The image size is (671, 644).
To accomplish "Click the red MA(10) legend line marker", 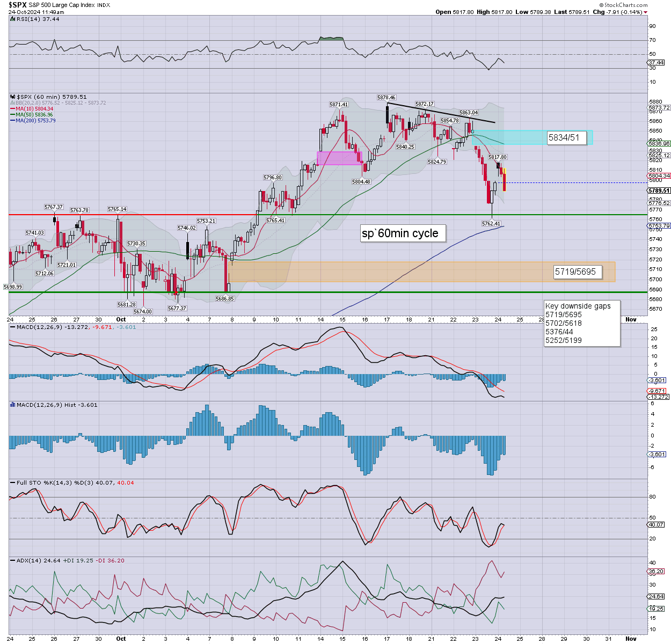I will [13, 109].
